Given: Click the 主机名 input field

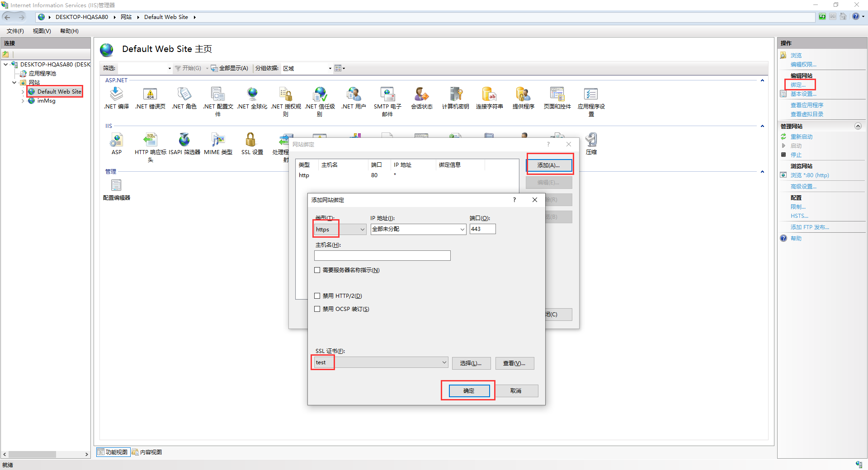Looking at the screenshot, I should tap(382, 256).
